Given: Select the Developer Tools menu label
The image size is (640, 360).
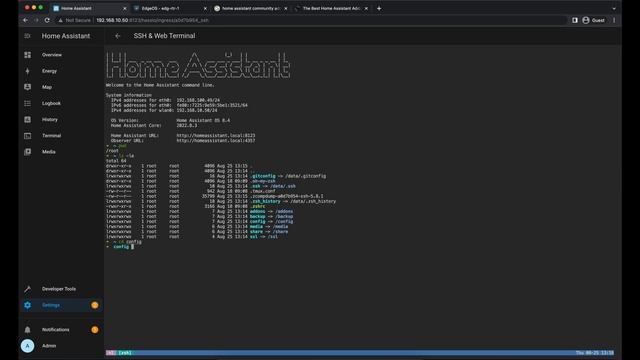Looking at the screenshot, I should [59, 289].
